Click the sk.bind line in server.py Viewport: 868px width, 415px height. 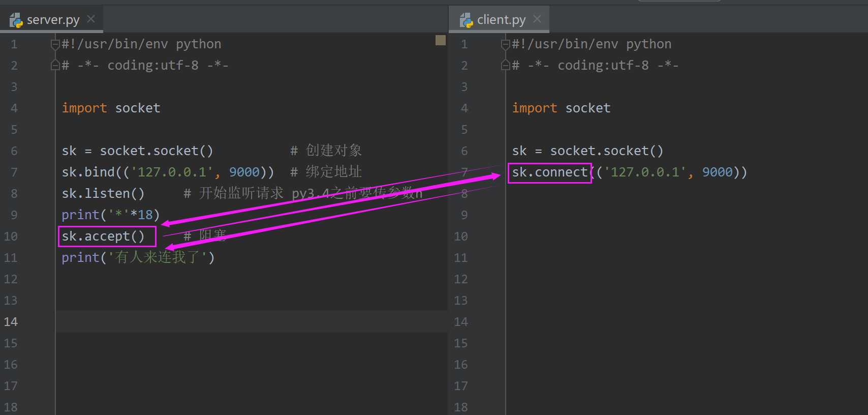168,172
